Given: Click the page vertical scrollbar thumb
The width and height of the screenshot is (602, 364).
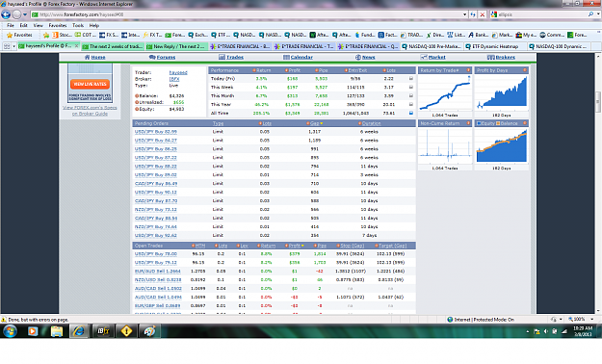Looking at the screenshot, I should pyautogui.click(x=598, y=102).
